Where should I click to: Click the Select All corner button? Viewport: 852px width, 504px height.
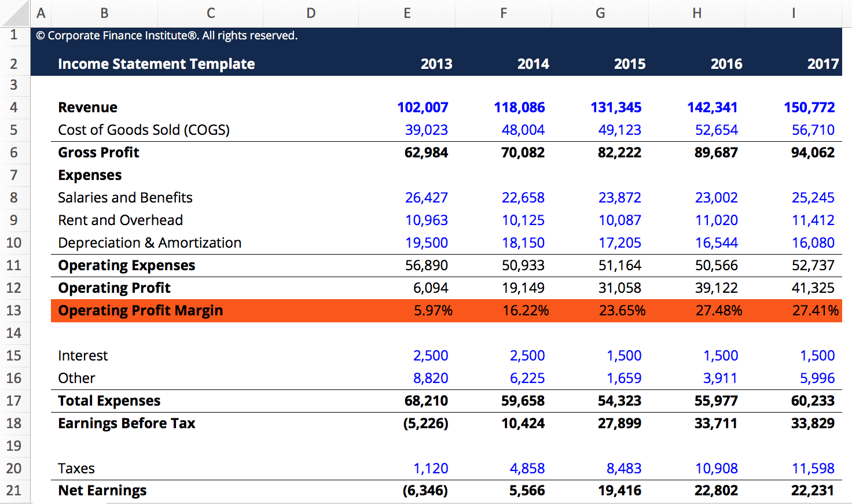[x=15, y=12]
